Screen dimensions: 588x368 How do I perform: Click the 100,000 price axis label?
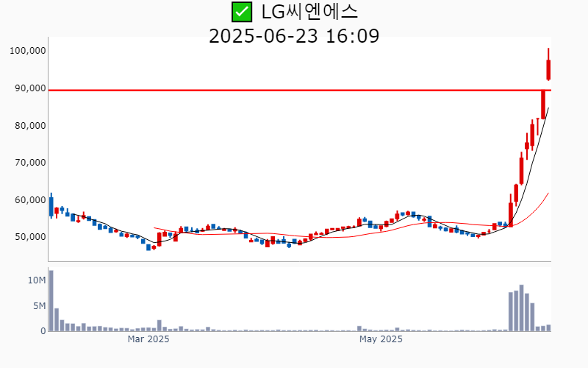click(x=28, y=51)
